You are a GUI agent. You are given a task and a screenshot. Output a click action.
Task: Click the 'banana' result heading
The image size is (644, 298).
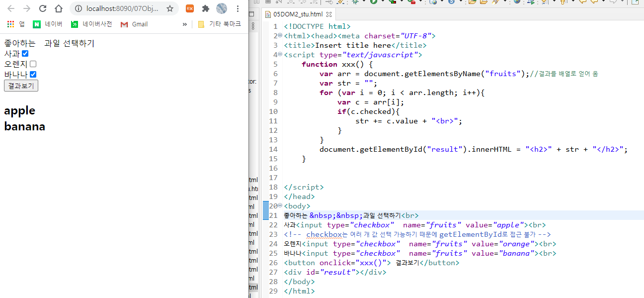pyautogui.click(x=24, y=126)
